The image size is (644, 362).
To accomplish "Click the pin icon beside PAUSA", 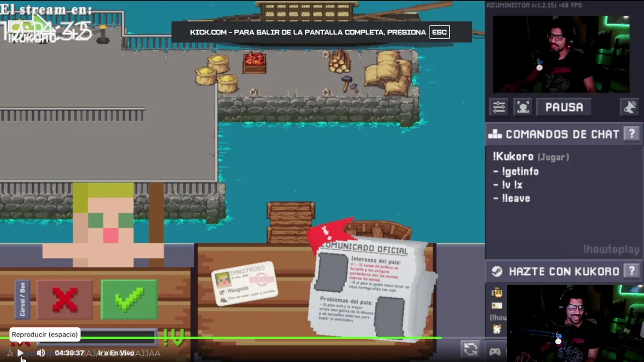I will [630, 107].
